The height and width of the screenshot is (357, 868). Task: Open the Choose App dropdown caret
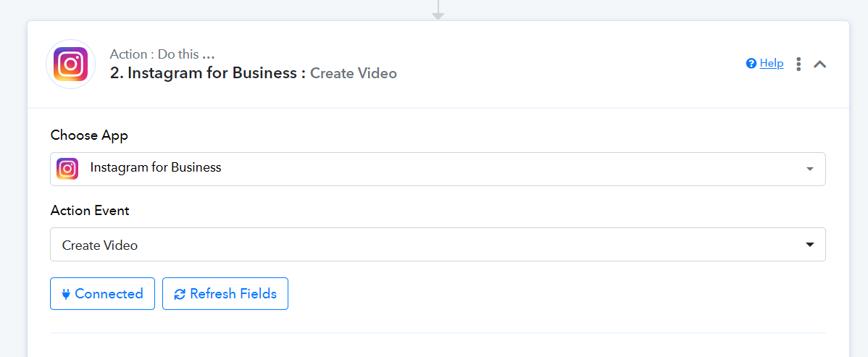click(x=810, y=169)
